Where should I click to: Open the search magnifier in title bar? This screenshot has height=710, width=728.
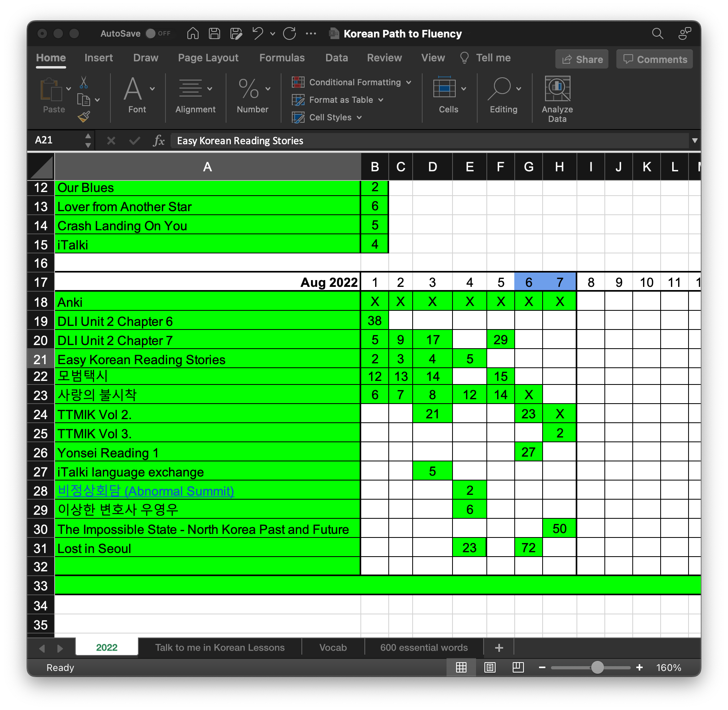(x=657, y=33)
